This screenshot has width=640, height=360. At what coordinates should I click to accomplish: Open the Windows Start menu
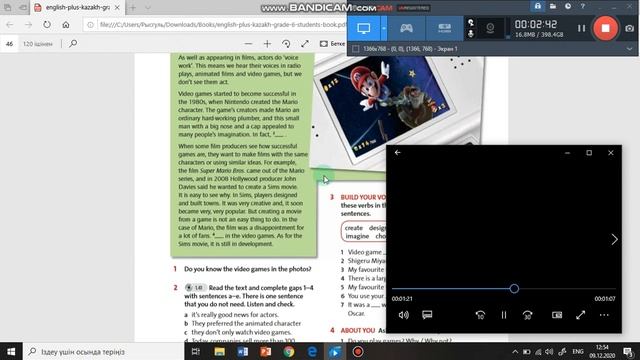(11, 351)
